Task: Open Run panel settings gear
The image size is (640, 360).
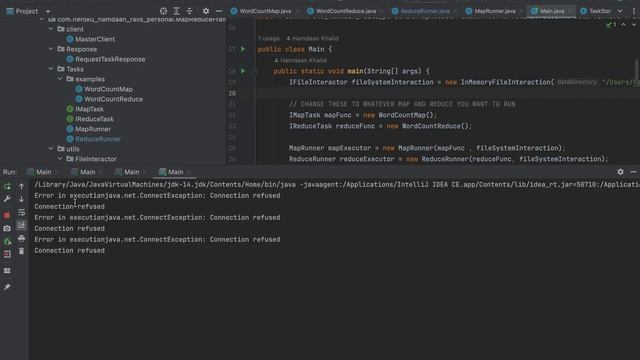Action: (620, 172)
